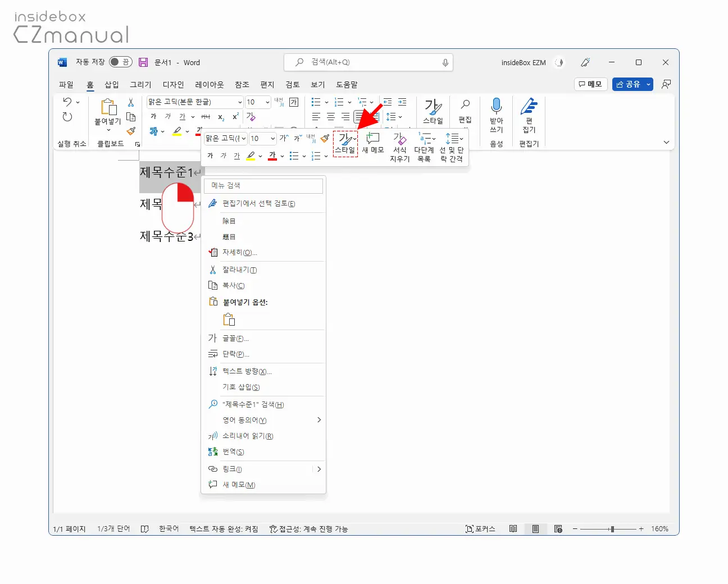Center text using ribbon align icon
This screenshot has width=728, height=584.
[331, 117]
